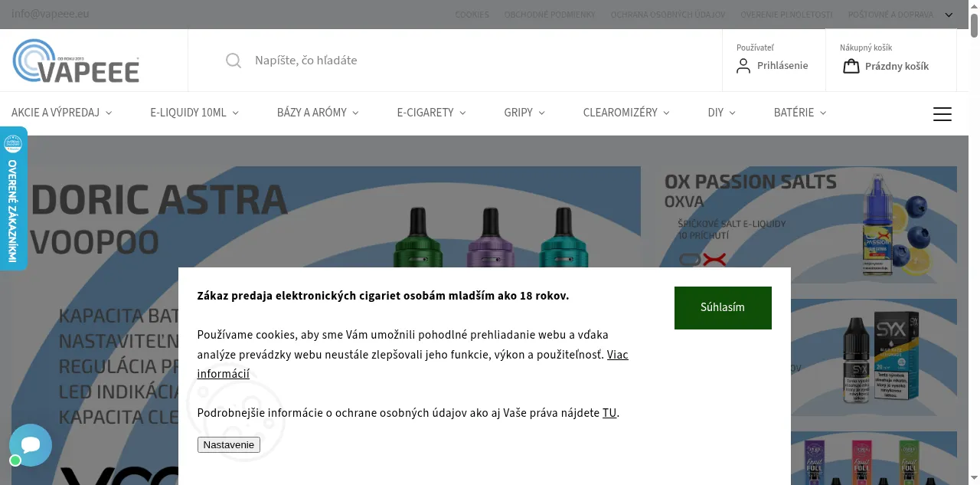
Task: Click the user profile icon
Action: tap(743, 66)
